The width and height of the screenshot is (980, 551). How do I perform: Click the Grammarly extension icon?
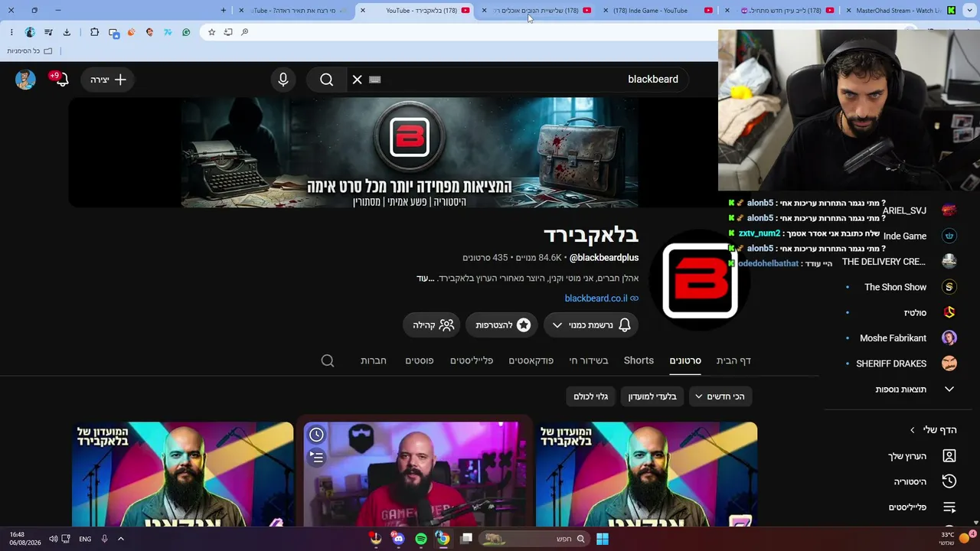[x=186, y=32]
